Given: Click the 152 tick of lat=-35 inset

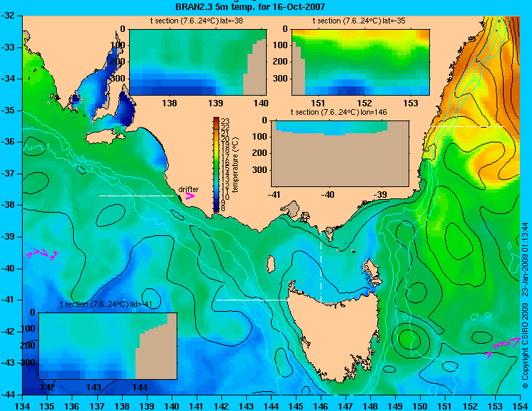Looking at the screenshot, I should point(365,103).
